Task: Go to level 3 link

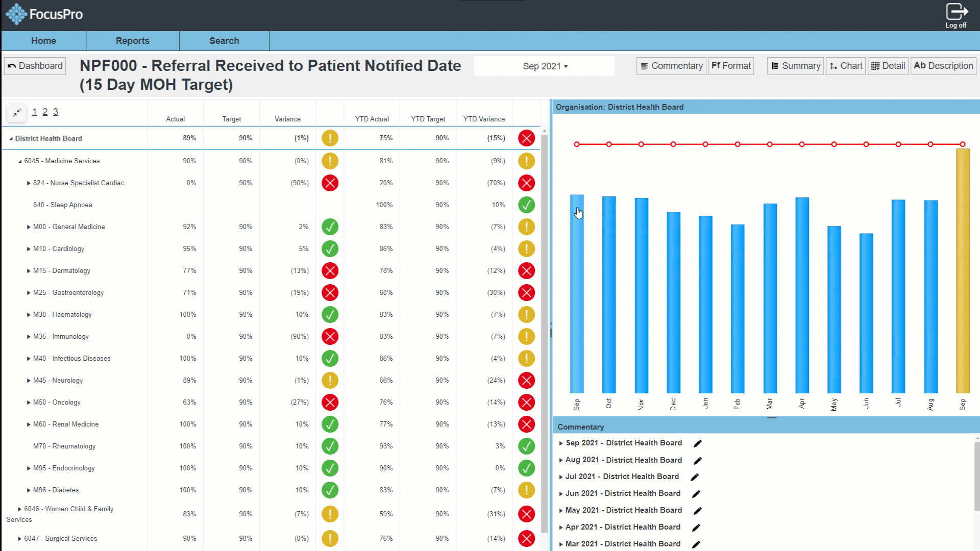Action: tap(56, 112)
